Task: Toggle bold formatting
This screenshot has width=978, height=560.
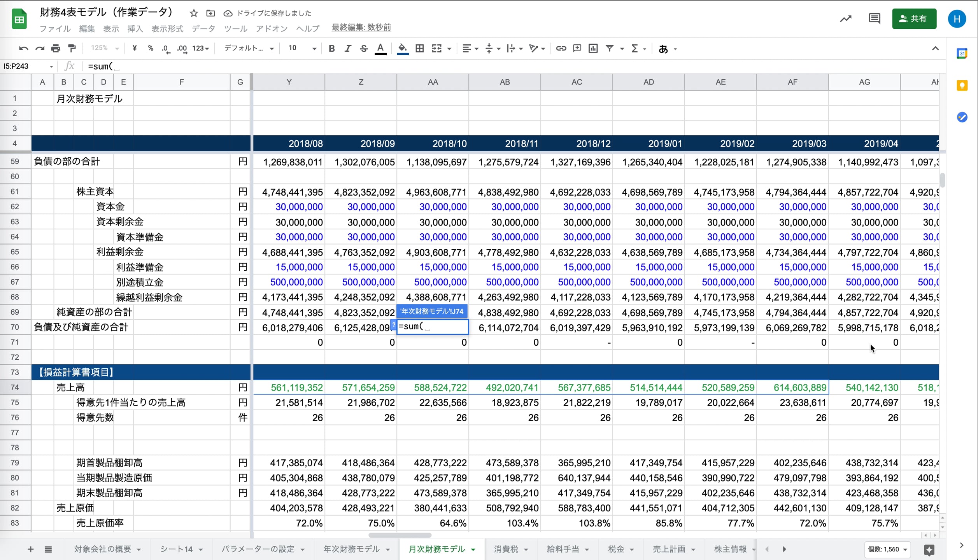Action: pos(331,49)
